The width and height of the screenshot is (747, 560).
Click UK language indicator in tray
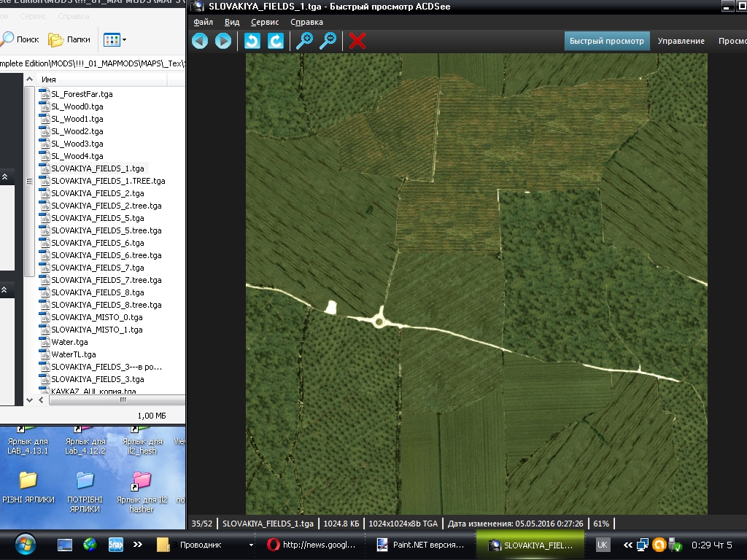click(602, 545)
